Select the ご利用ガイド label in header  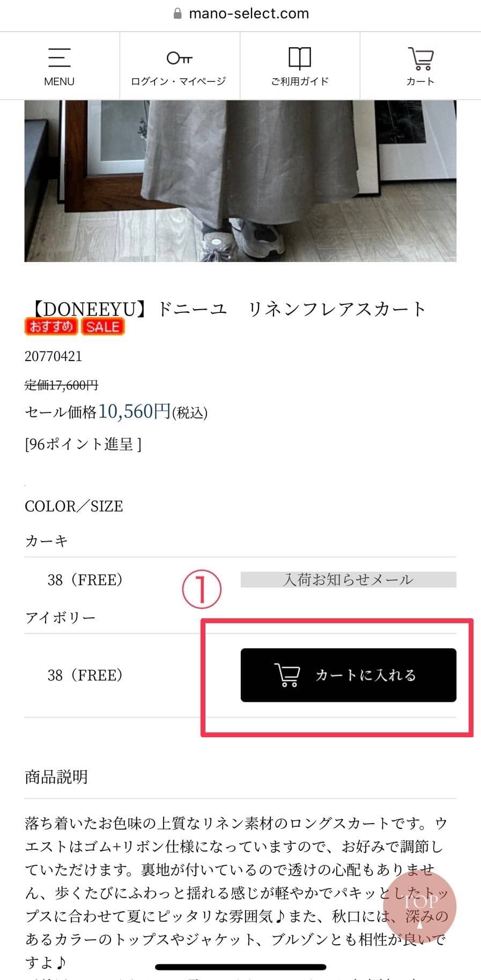point(299,81)
